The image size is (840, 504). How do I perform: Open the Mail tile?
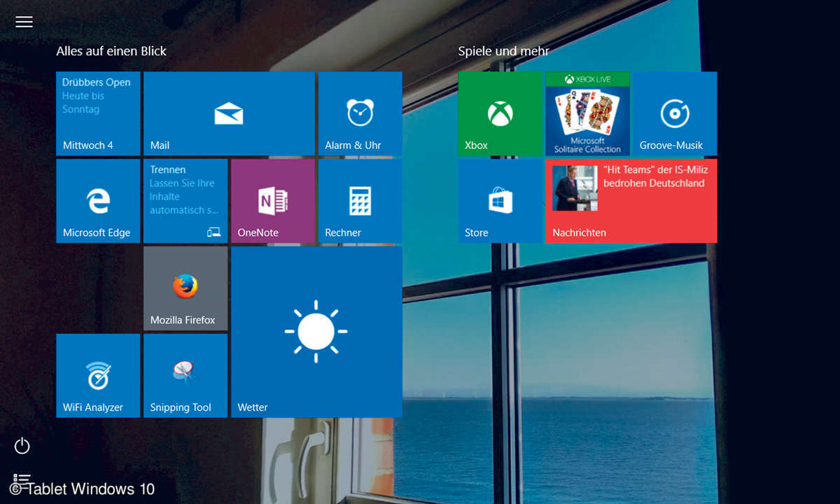point(229,113)
